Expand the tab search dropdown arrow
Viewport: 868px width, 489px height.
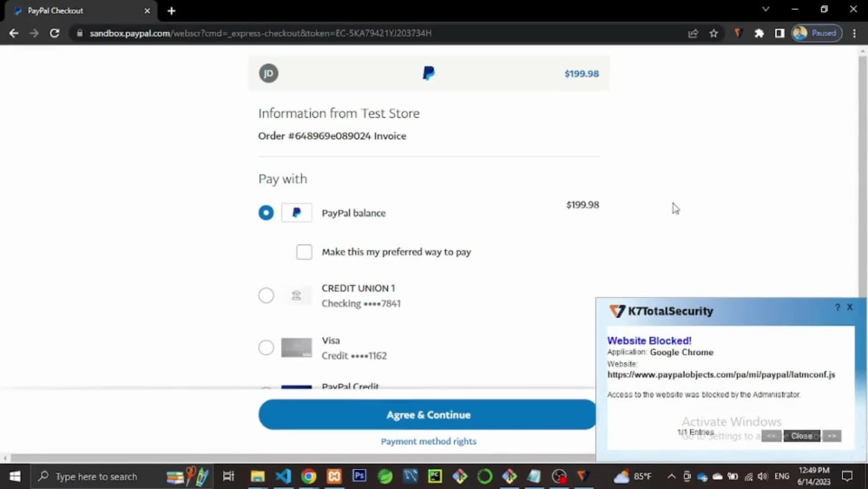coord(766,10)
